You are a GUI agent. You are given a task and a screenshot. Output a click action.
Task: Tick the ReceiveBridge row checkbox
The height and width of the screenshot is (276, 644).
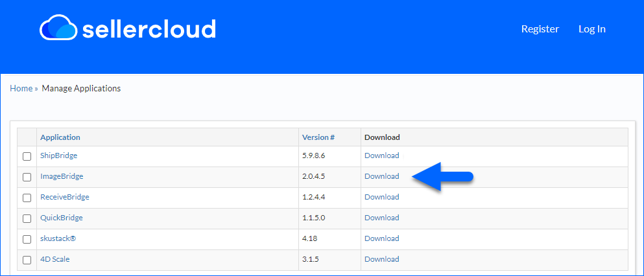pyautogui.click(x=27, y=198)
